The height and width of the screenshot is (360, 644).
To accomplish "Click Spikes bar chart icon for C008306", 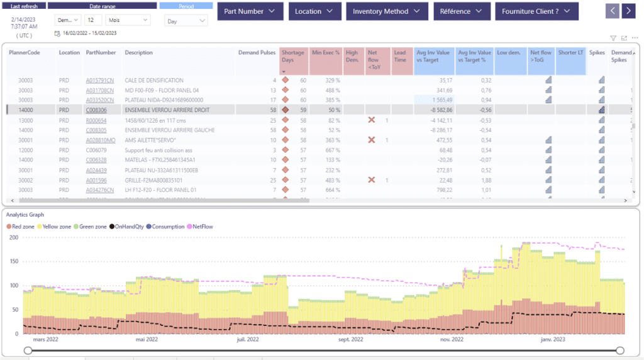I will [601, 110].
